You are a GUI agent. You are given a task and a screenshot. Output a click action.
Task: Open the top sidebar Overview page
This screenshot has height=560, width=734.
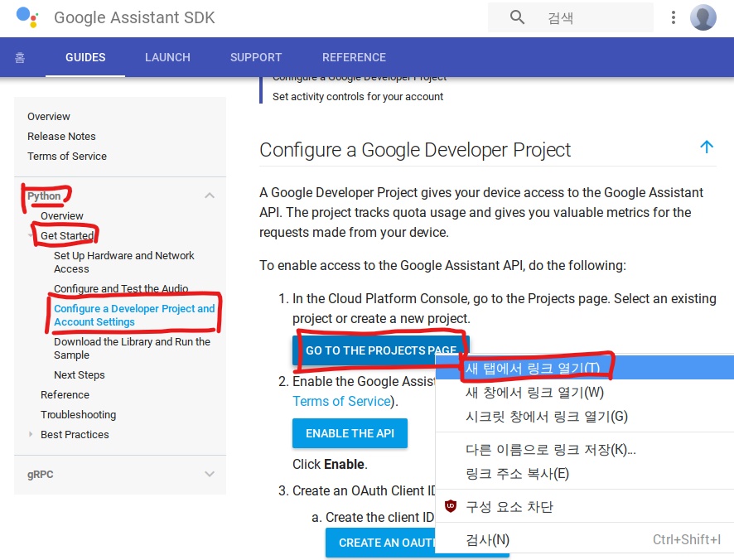49,116
